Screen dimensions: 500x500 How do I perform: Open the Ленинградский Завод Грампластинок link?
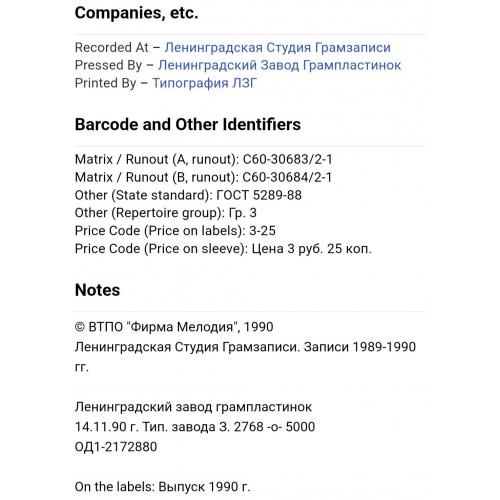[x=279, y=65]
